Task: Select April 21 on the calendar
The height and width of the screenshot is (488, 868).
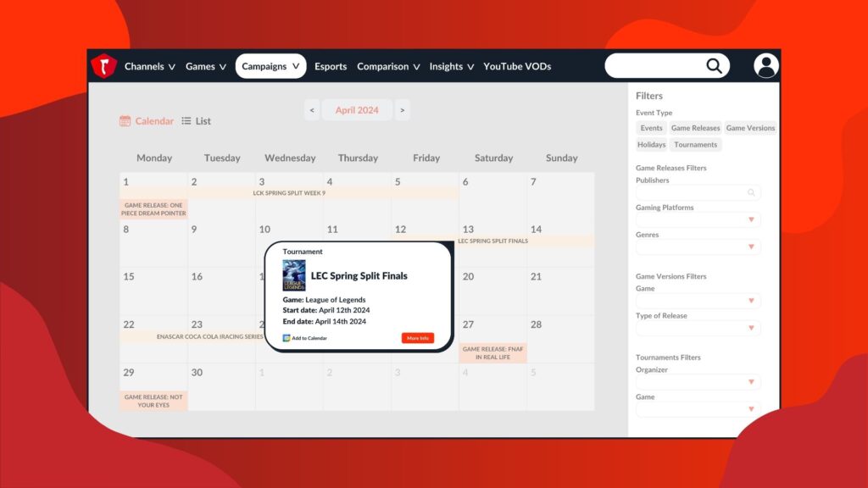Action: [x=561, y=291]
